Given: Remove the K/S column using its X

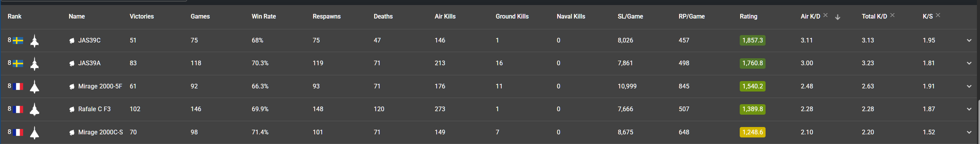Looking at the screenshot, I should 938,15.
